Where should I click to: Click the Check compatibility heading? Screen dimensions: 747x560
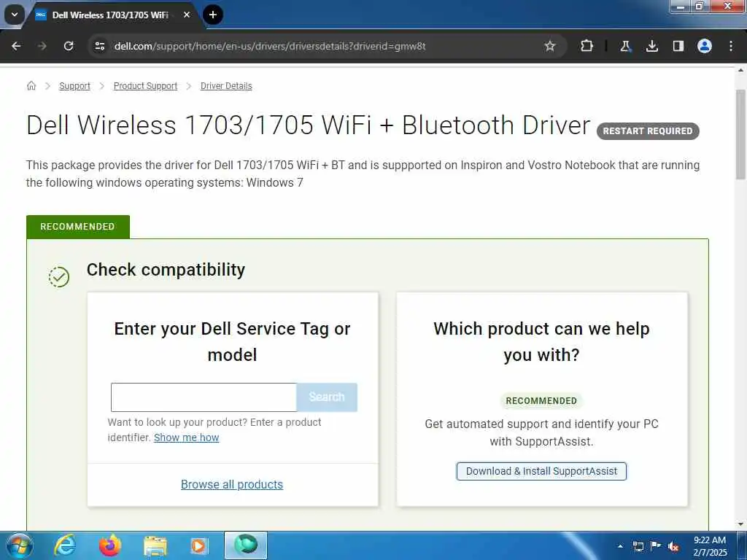(166, 270)
